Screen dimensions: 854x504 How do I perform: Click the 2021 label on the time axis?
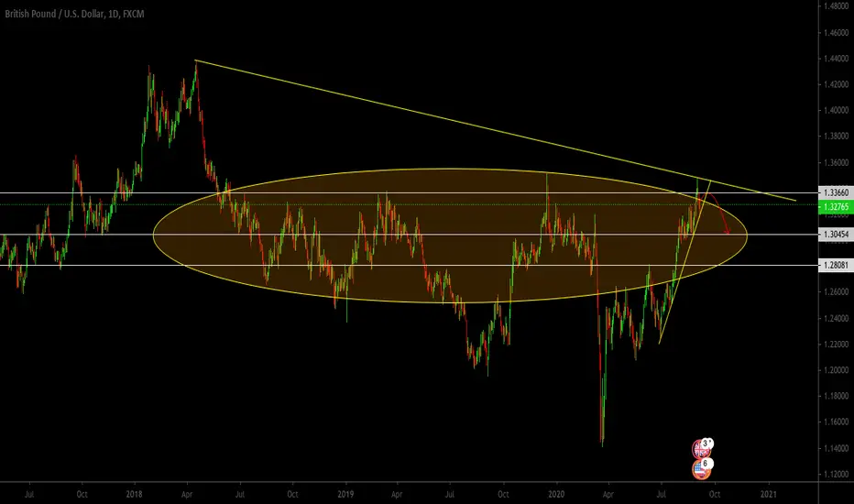click(768, 494)
